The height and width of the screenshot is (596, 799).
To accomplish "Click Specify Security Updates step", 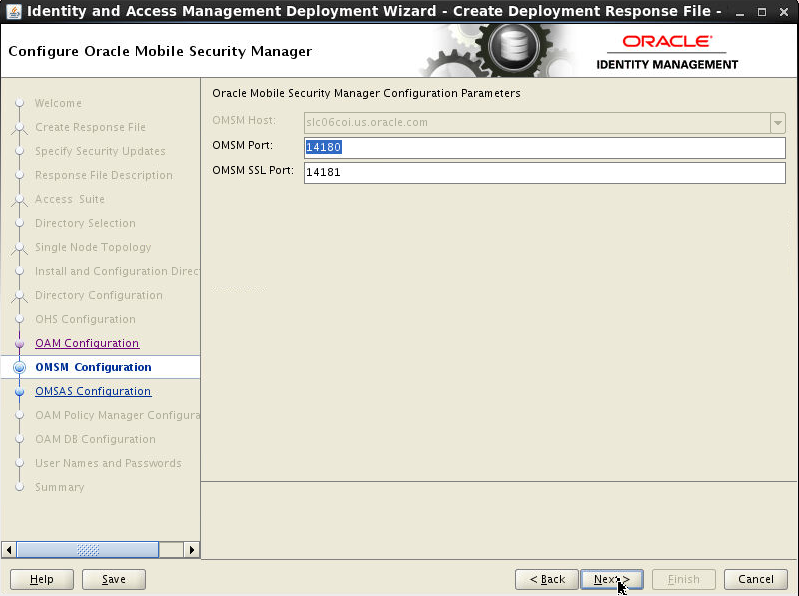I will coord(100,151).
